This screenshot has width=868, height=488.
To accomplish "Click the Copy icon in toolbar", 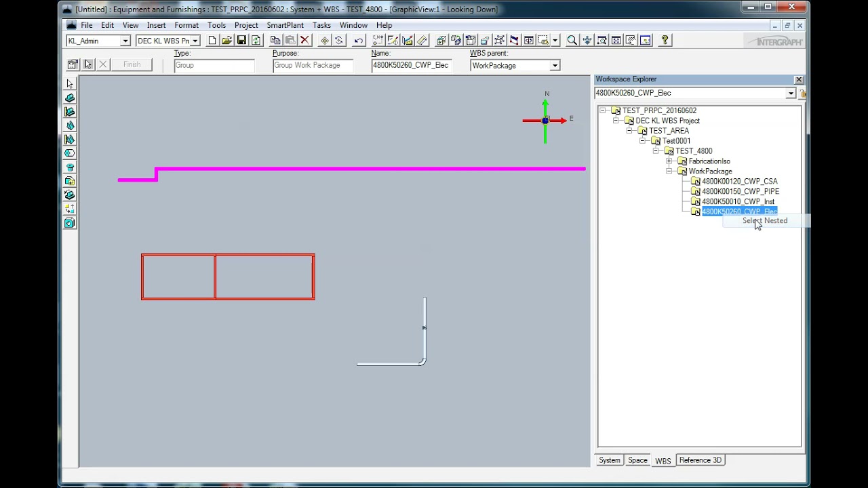I will click(275, 41).
